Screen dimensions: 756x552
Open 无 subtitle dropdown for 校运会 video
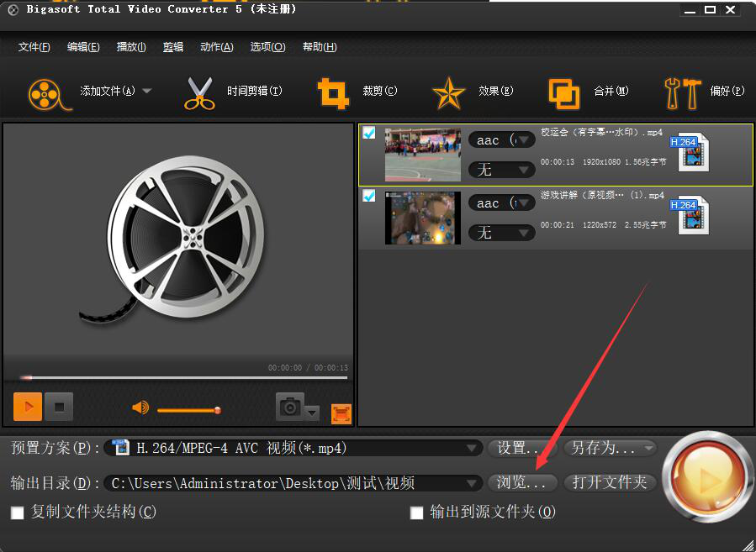pos(501,170)
